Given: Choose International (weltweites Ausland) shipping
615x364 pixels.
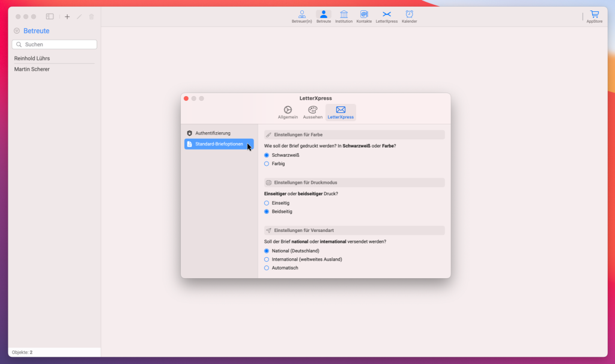Looking at the screenshot, I should click(x=267, y=259).
